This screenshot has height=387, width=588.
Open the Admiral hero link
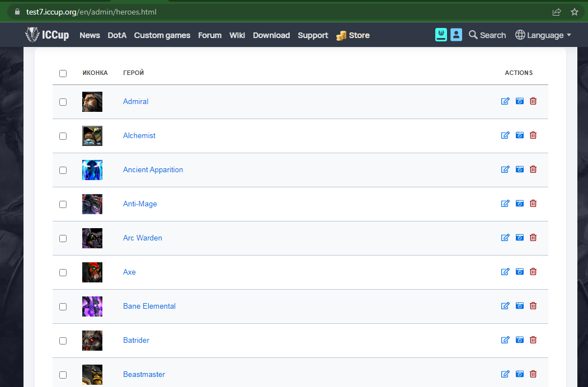point(136,101)
